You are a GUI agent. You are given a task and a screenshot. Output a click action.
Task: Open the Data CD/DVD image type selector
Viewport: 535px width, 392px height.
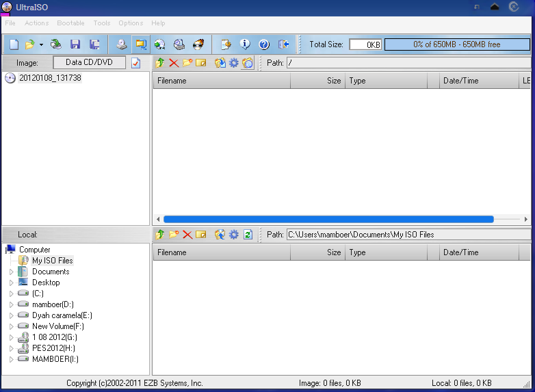pos(89,62)
